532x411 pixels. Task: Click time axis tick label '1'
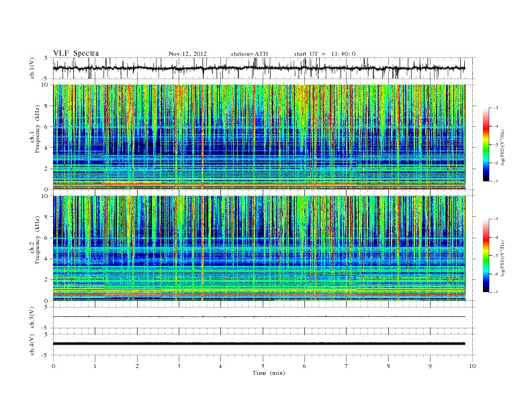point(95,366)
